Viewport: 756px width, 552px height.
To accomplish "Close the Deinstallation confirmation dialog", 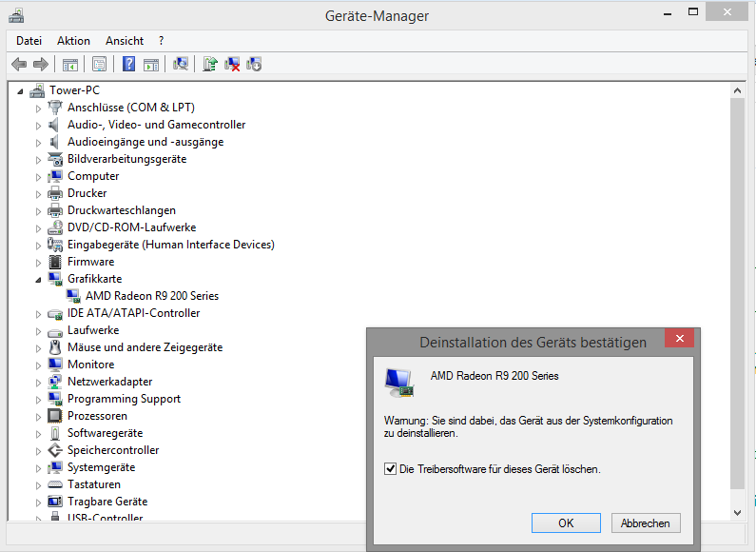I will tap(679, 338).
